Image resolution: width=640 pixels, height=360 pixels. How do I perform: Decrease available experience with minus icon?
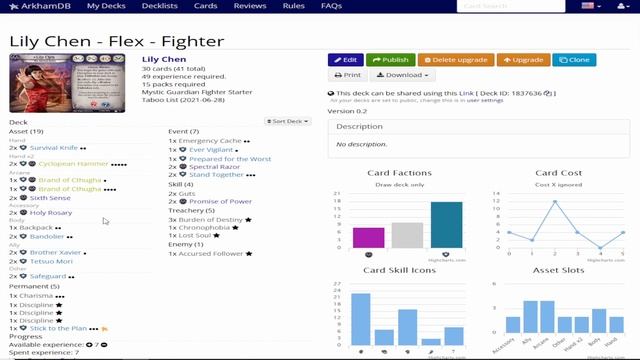point(104,344)
